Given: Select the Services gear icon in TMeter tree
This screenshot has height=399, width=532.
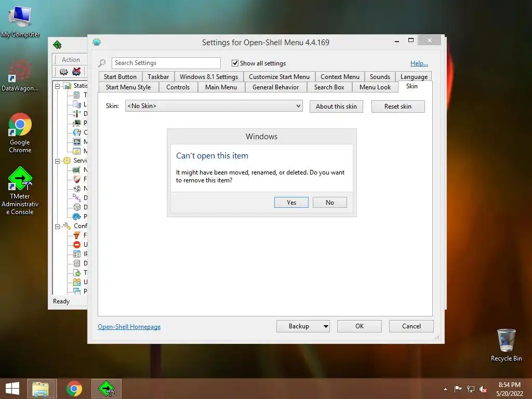Looking at the screenshot, I should tap(67, 161).
